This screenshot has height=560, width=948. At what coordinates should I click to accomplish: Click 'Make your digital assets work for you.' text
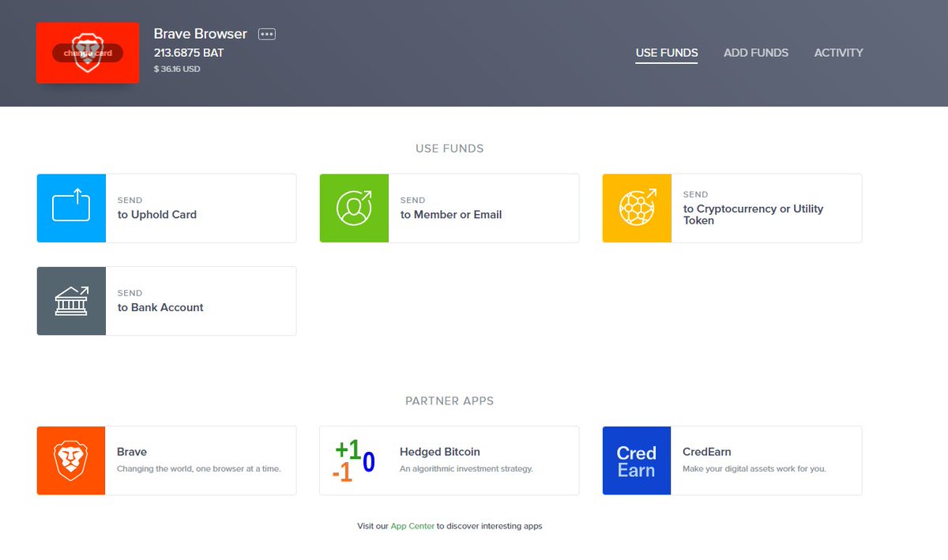coord(754,468)
